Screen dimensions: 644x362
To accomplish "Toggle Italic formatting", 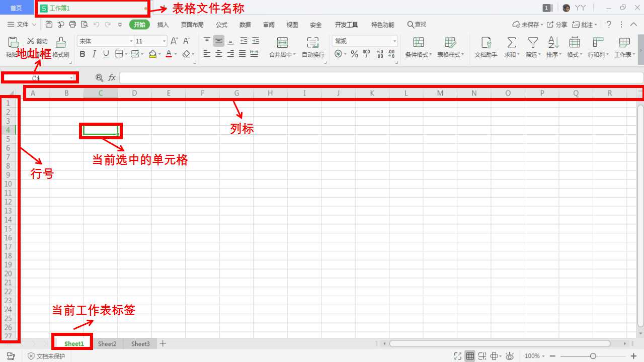I will [94, 54].
